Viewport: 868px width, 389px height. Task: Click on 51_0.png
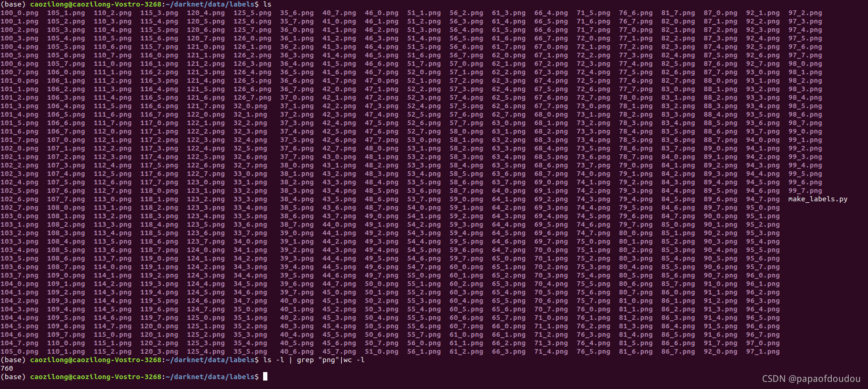[382, 351]
